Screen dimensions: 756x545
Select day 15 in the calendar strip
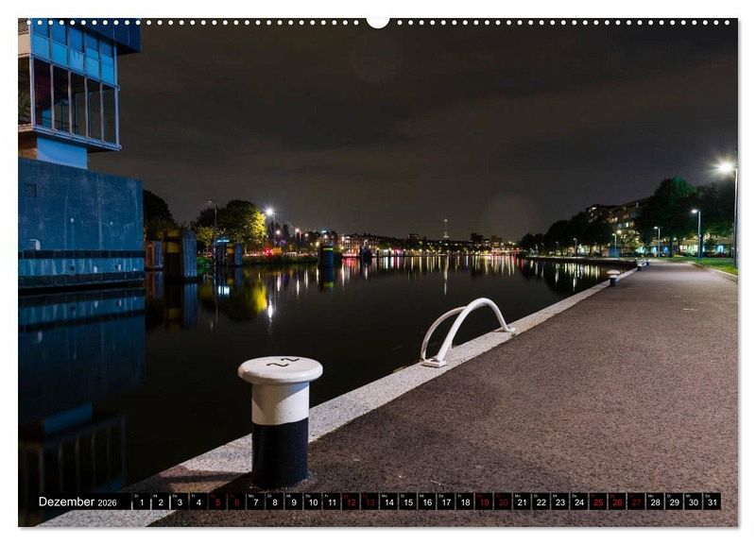[x=408, y=502]
